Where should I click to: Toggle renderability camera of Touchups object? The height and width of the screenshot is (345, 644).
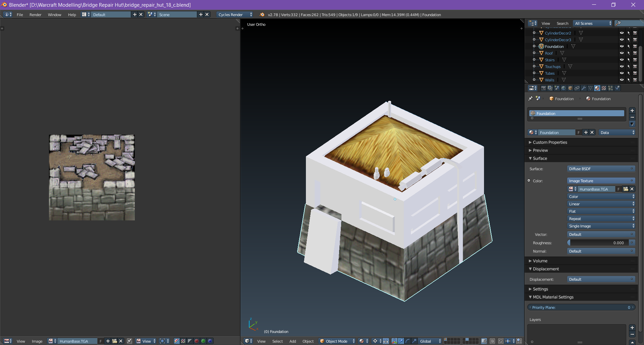pyautogui.click(x=635, y=66)
